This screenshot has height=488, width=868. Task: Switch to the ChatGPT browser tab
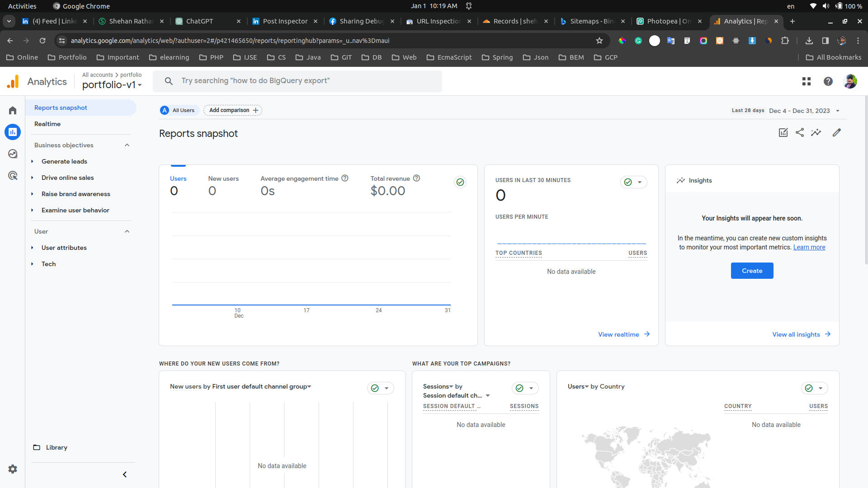point(199,21)
